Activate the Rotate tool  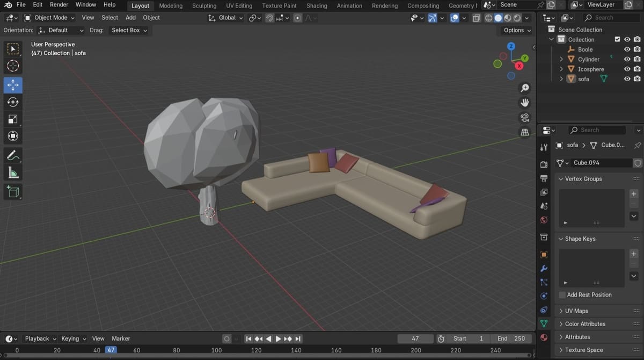tap(13, 102)
